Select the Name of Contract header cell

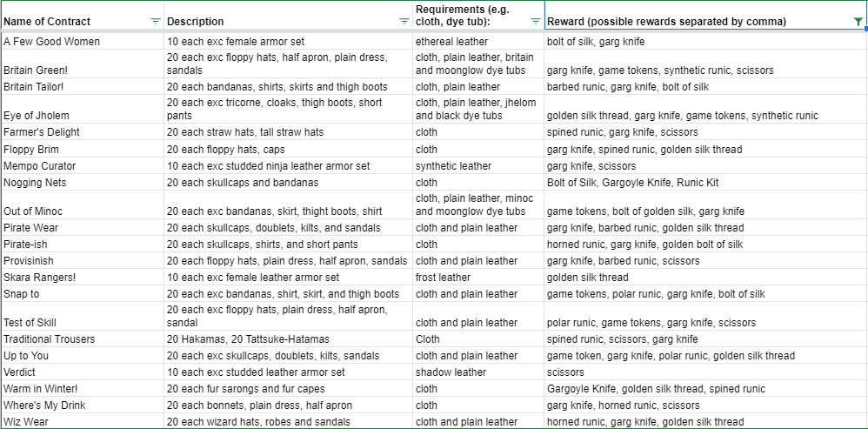[83, 15]
